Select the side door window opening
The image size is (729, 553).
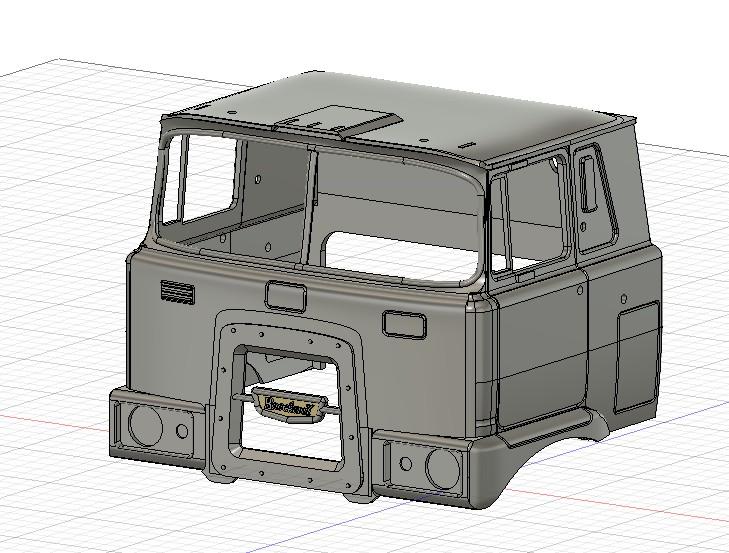click(535, 215)
